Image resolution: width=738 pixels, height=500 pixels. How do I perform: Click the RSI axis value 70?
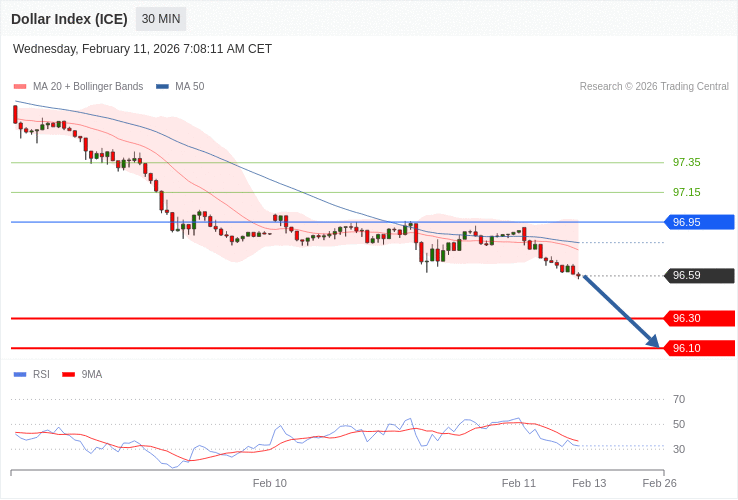tap(679, 400)
